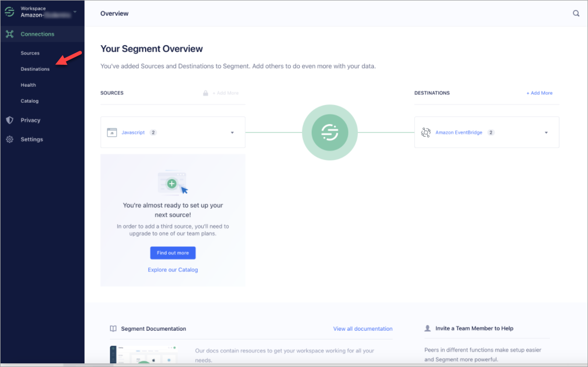This screenshot has width=588, height=367.
Task: Open the search magnifier icon
Action: pos(576,13)
